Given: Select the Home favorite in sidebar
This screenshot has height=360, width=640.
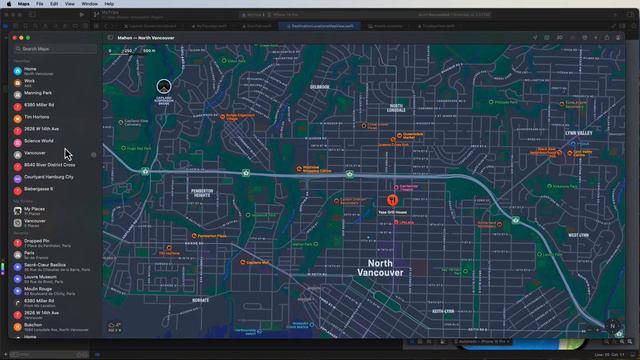Looking at the screenshot, I should (x=55, y=71).
